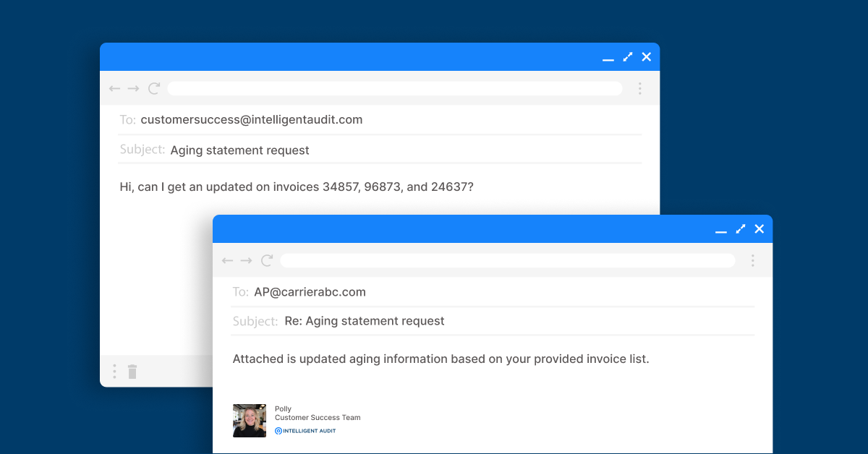This screenshot has height=454, width=868.
Task: Maximize the front reply window
Action: 741,228
